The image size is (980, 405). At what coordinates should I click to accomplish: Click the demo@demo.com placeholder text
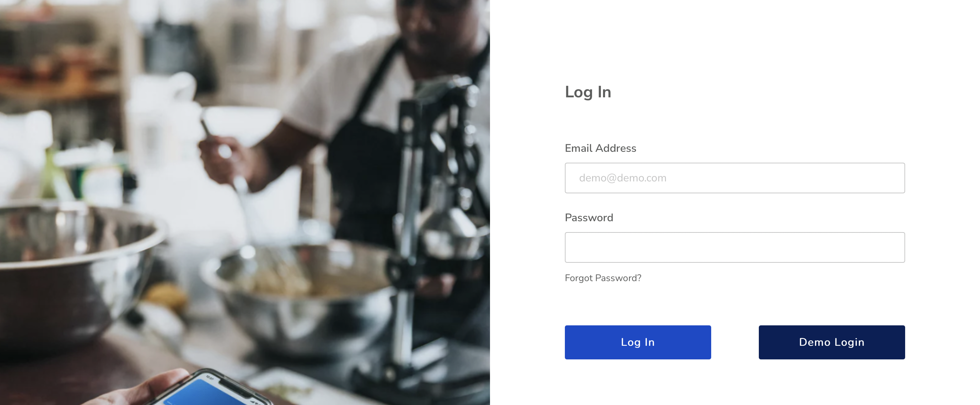click(x=622, y=178)
